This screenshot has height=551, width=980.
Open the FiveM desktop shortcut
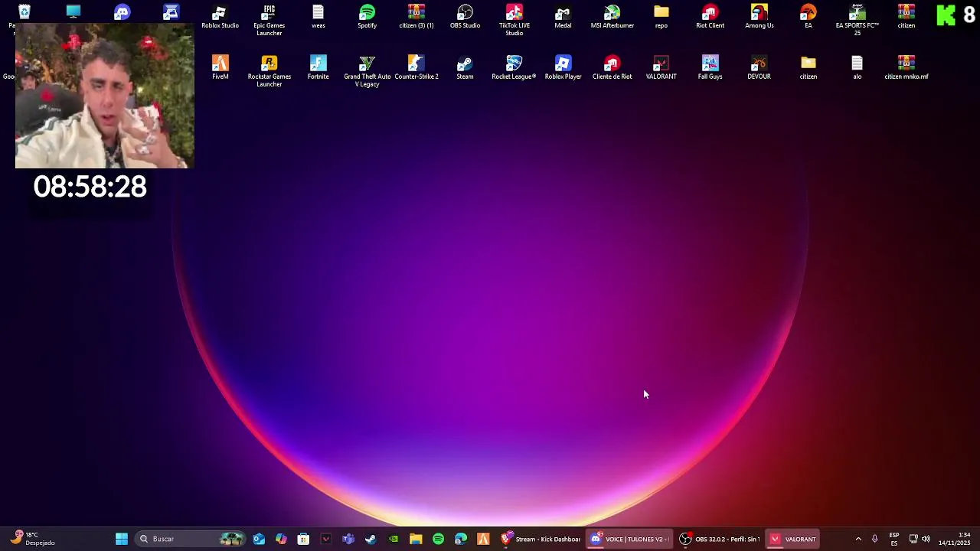click(220, 68)
